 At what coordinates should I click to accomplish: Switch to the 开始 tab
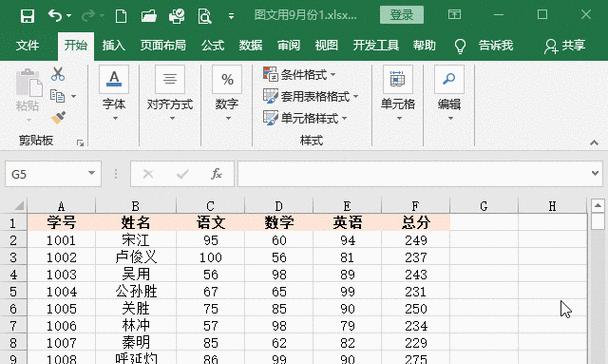click(x=76, y=45)
